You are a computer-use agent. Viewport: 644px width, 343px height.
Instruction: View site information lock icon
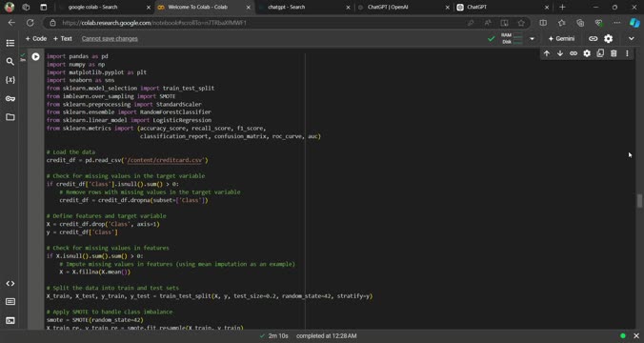point(52,23)
